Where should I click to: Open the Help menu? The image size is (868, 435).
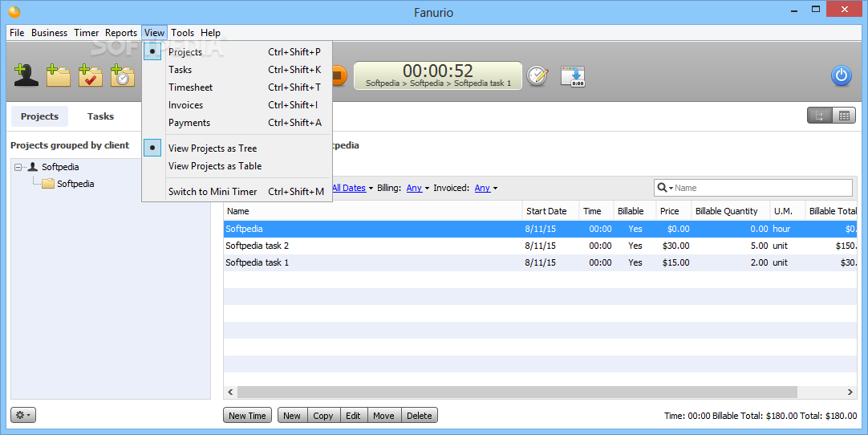coord(210,33)
